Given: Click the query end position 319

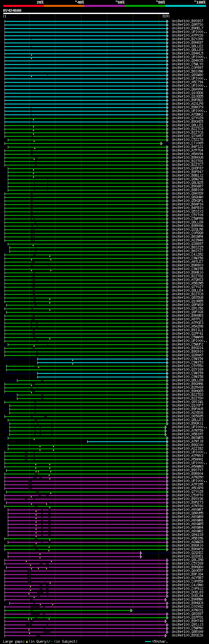Looking at the screenshot, I should click(x=165, y=16).
